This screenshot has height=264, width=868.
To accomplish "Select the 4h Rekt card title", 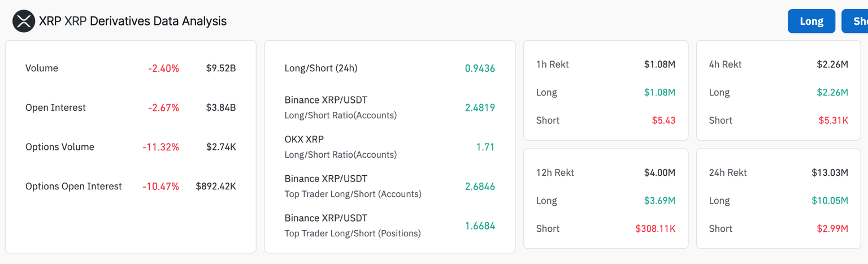I will click(725, 64).
